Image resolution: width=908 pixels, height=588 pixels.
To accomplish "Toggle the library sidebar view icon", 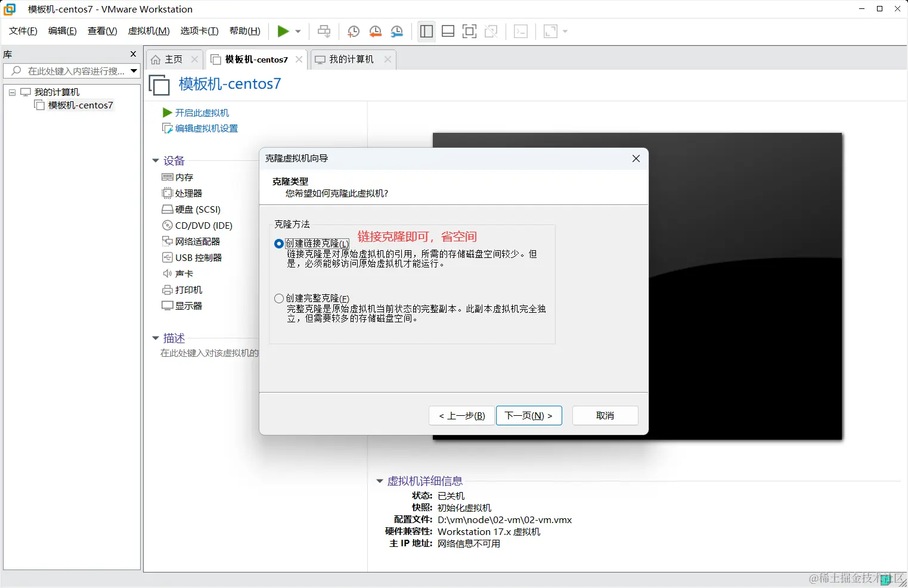I will point(426,32).
